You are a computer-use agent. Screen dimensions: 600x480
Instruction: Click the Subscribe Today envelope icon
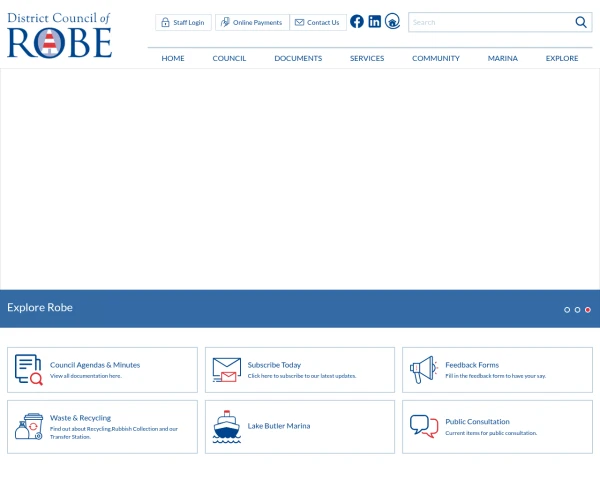pos(227,370)
